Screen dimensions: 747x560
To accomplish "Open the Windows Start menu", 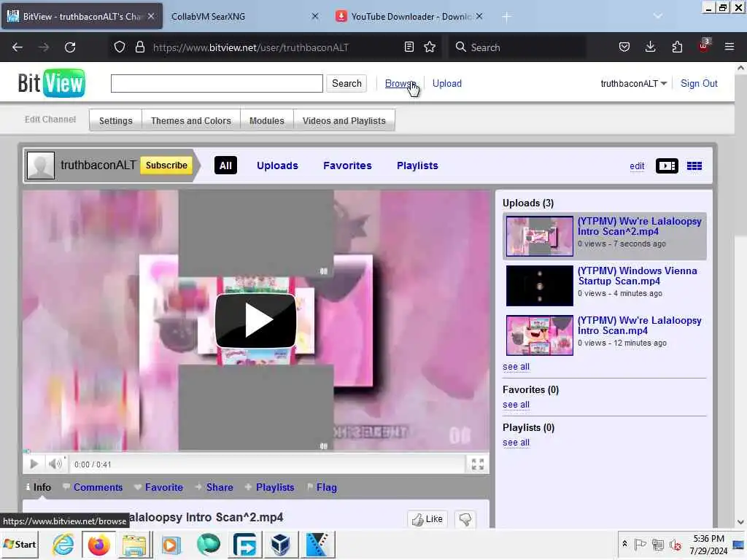I will (x=20, y=544).
